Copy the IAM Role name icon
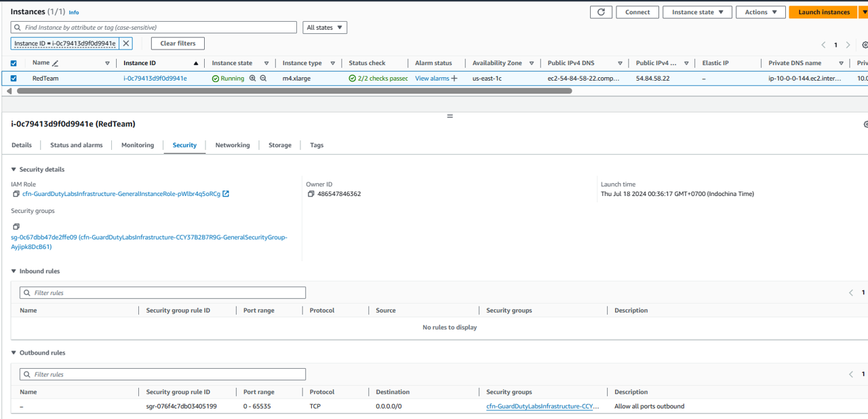The image size is (868, 419). (x=16, y=194)
